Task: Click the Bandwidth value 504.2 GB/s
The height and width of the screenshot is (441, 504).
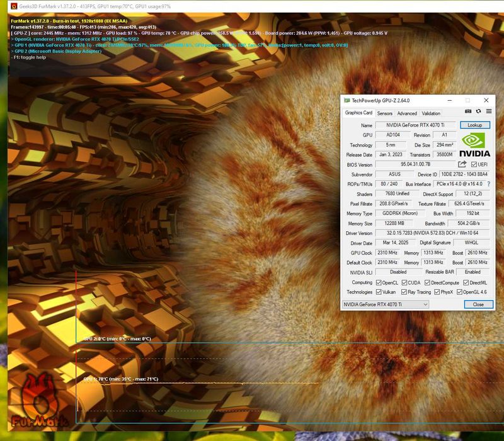Action: pyautogui.click(x=469, y=224)
